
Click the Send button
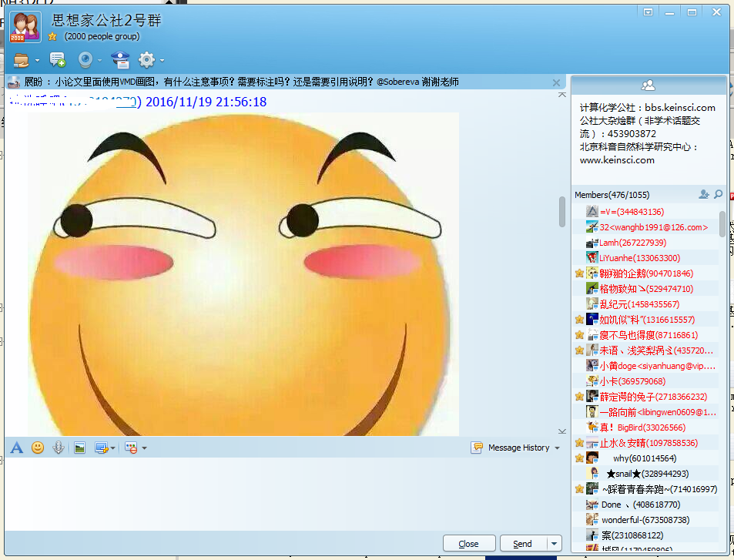pos(522,544)
